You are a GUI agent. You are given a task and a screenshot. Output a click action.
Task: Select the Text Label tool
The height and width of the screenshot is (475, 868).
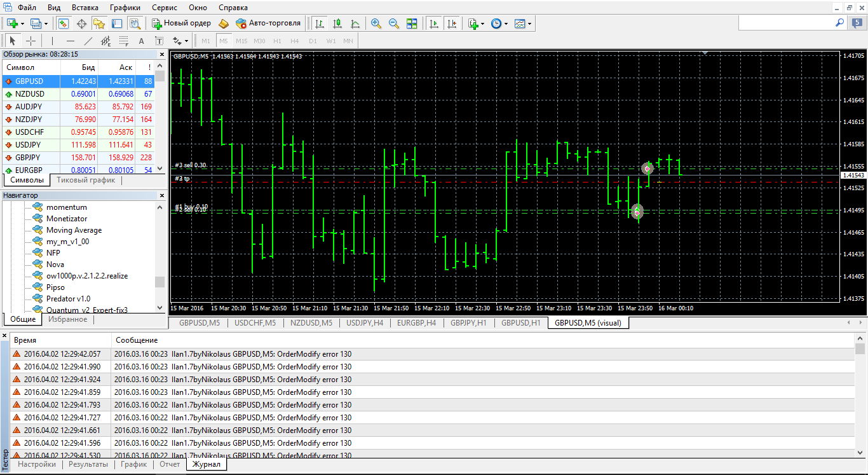(x=159, y=41)
